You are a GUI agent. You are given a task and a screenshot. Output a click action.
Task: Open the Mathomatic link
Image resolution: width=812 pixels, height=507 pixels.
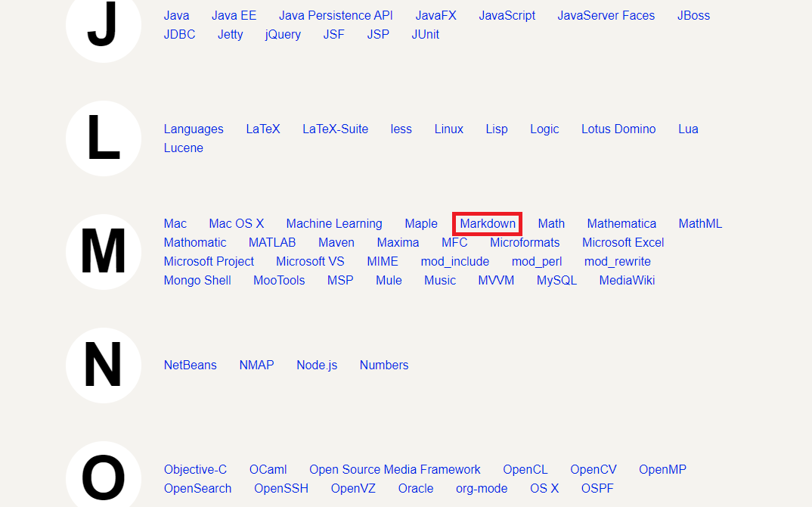[195, 243]
